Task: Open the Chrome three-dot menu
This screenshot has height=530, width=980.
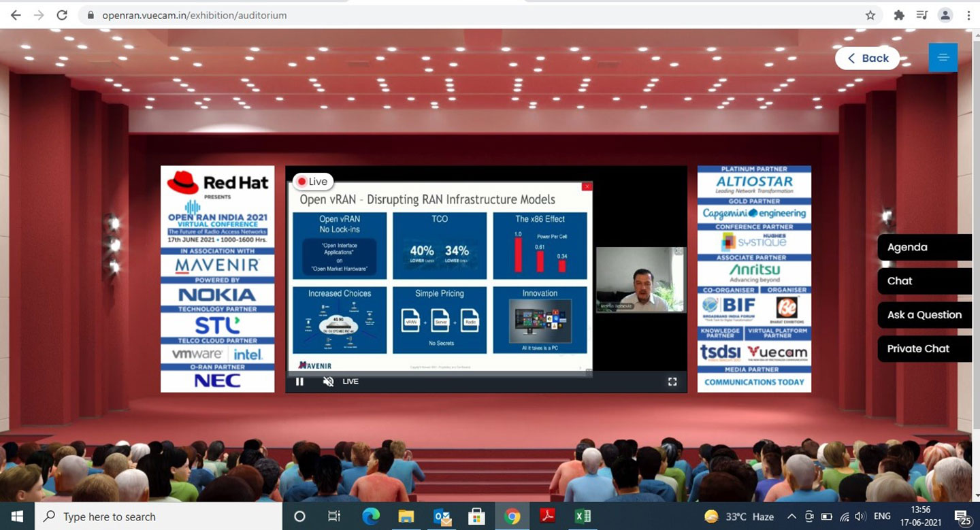Action: tap(968, 15)
